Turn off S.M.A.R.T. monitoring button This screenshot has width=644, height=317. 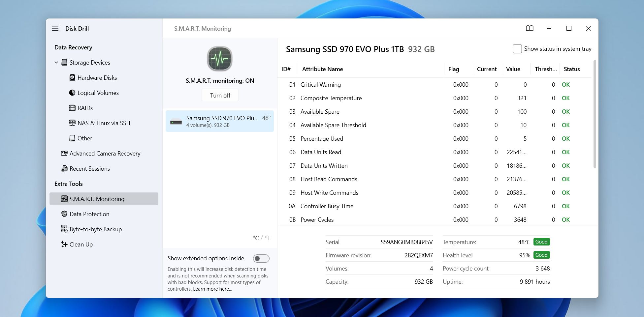(x=220, y=96)
